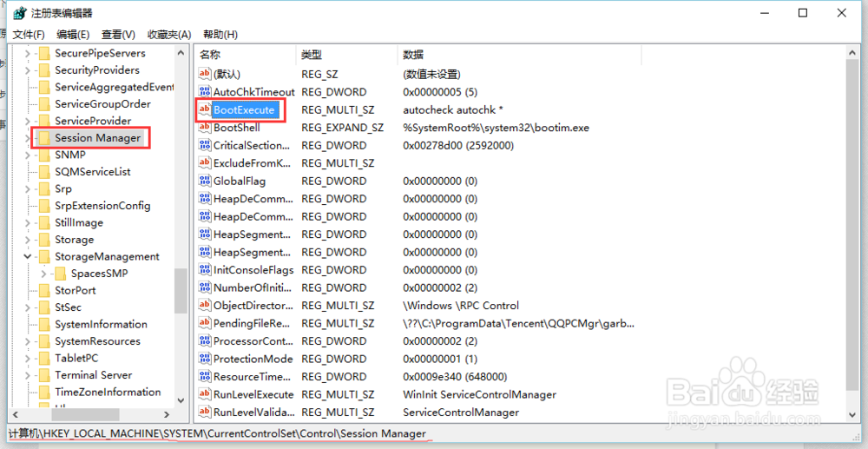Click the '0x00278d00 (2592000)' data cell
The image size is (868, 449).
point(458,145)
